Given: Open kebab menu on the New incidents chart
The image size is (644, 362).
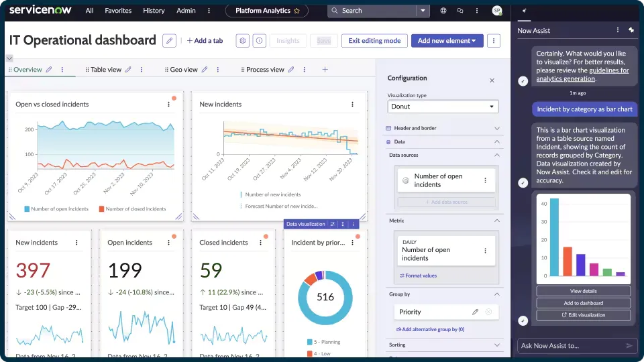Looking at the screenshot, I should [352, 105].
